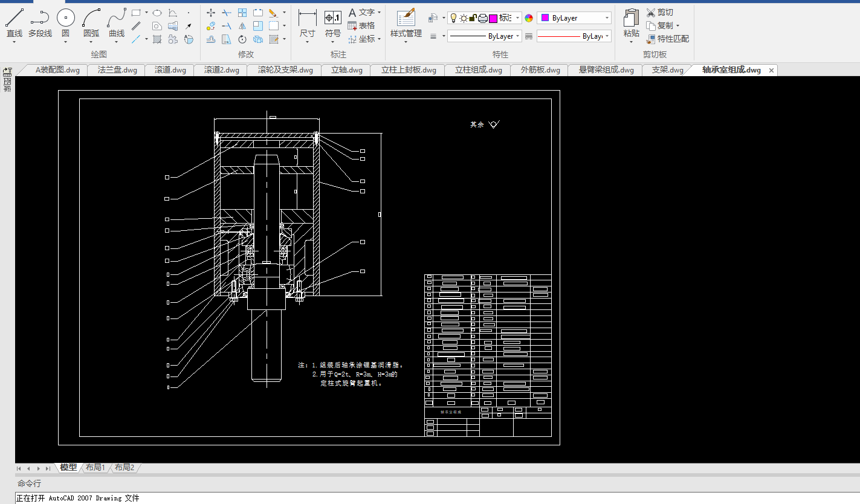Screen dimensions: 860x504
Task: Toggle the layer light bulb on/off
Action: point(454,18)
